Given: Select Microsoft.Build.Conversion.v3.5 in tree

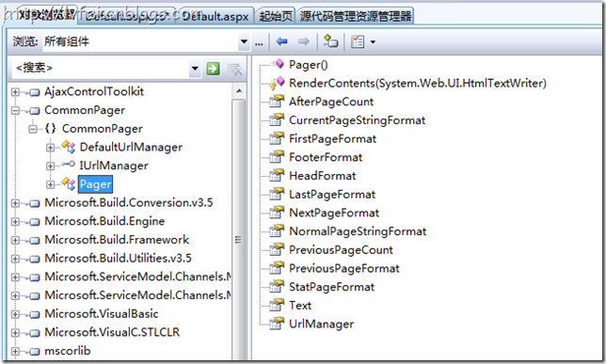Looking at the screenshot, I should click(129, 202).
